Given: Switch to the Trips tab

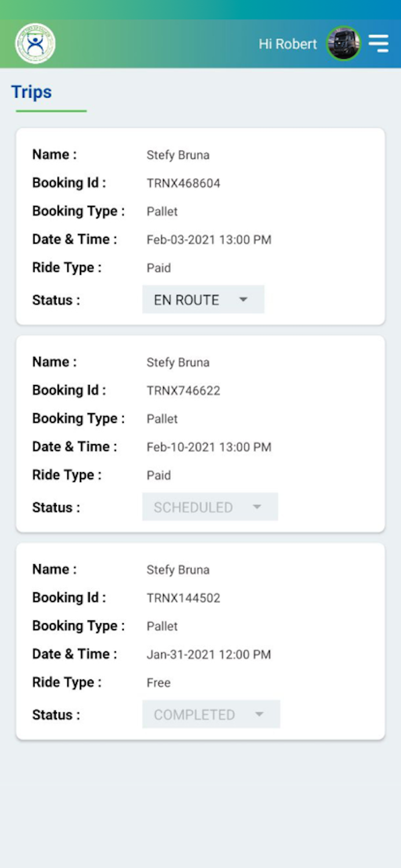Looking at the screenshot, I should coord(31,91).
